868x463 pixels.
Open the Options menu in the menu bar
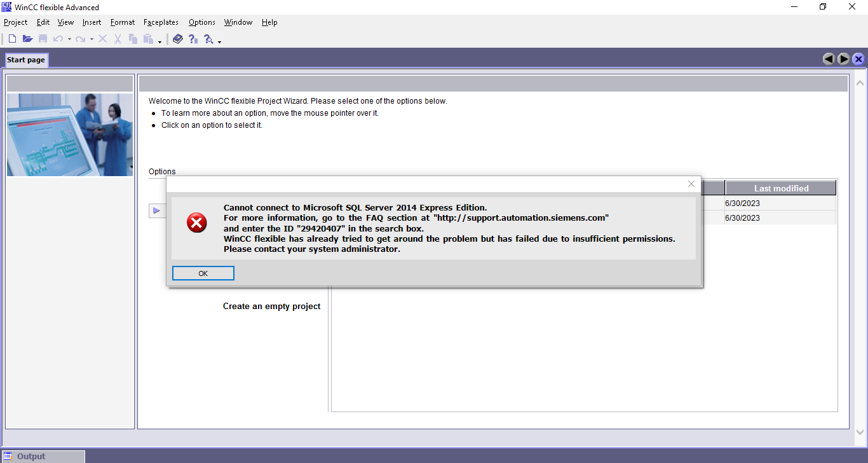202,22
